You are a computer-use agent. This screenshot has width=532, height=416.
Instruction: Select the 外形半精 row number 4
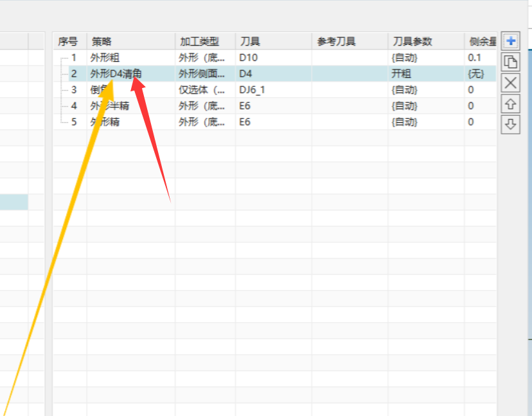(274, 106)
